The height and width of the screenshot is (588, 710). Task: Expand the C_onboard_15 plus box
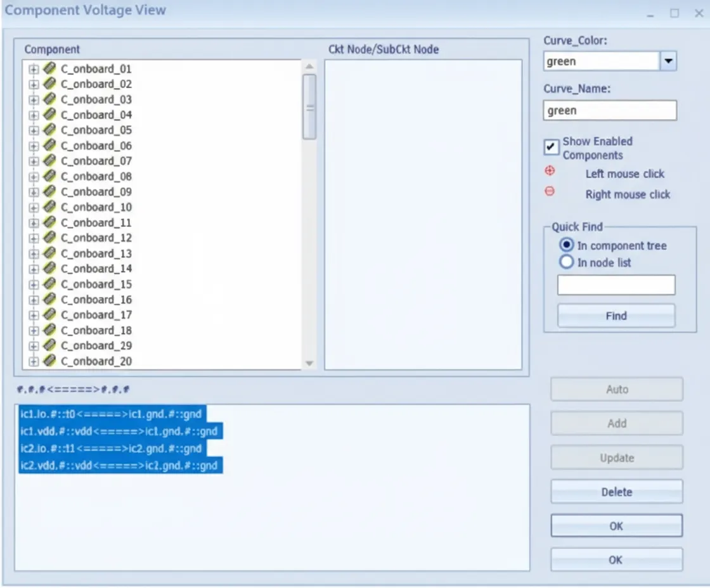point(34,284)
